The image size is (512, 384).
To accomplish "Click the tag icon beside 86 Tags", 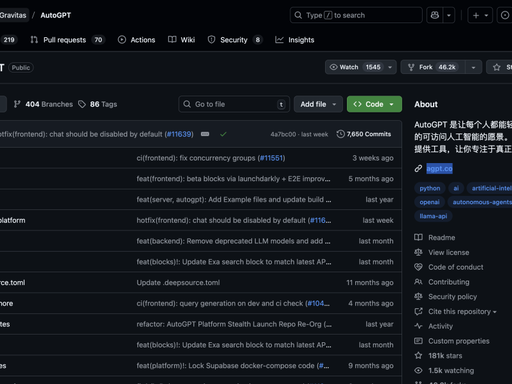I will tap(82, 104).
